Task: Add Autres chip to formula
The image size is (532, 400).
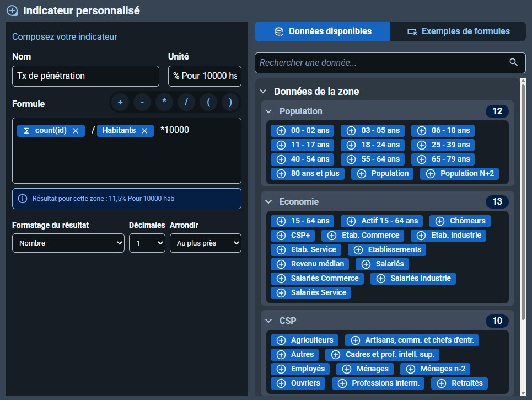Action: pos(294,355)
